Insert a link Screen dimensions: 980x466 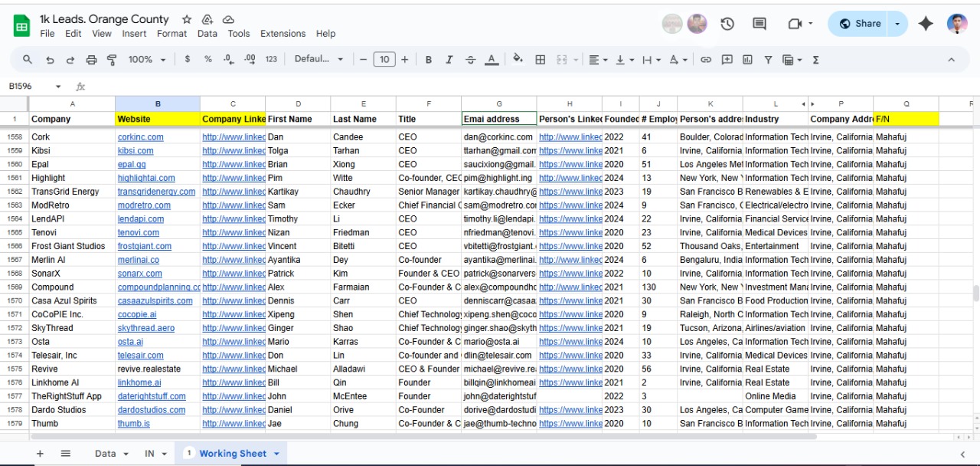coord(706,59)
